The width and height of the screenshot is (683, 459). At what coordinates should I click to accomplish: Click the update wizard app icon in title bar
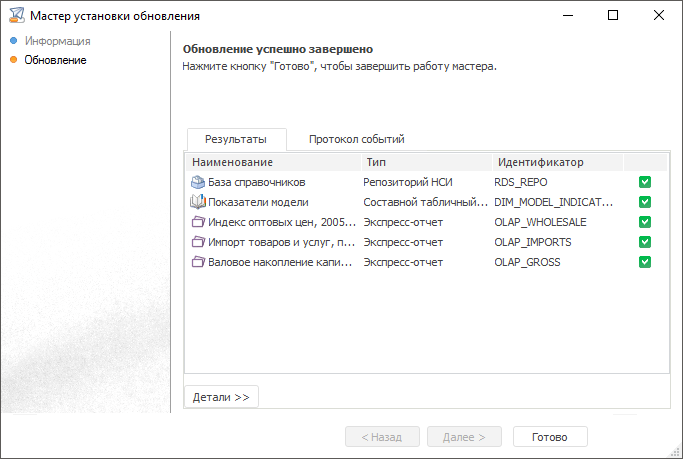[x=14, y=16]
